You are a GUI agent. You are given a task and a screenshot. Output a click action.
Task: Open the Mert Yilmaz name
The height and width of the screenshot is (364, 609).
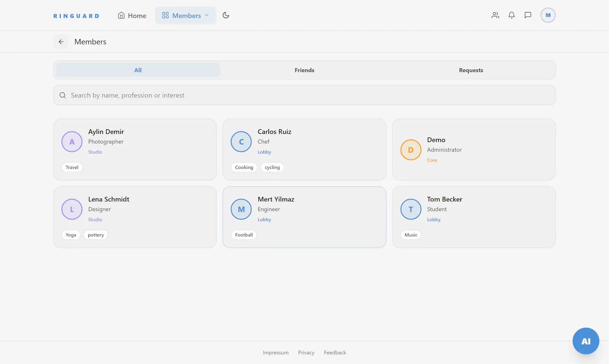click(276, 199)
